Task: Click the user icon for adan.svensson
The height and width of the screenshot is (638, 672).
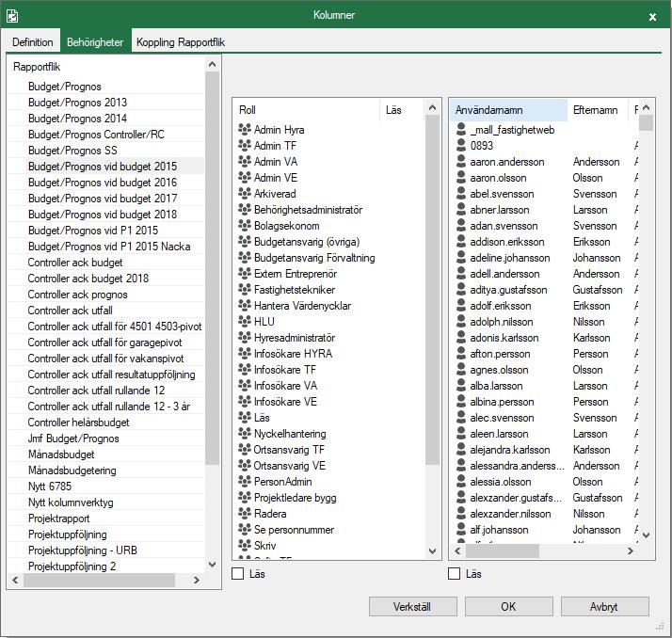Action: (x=461, y=226)
